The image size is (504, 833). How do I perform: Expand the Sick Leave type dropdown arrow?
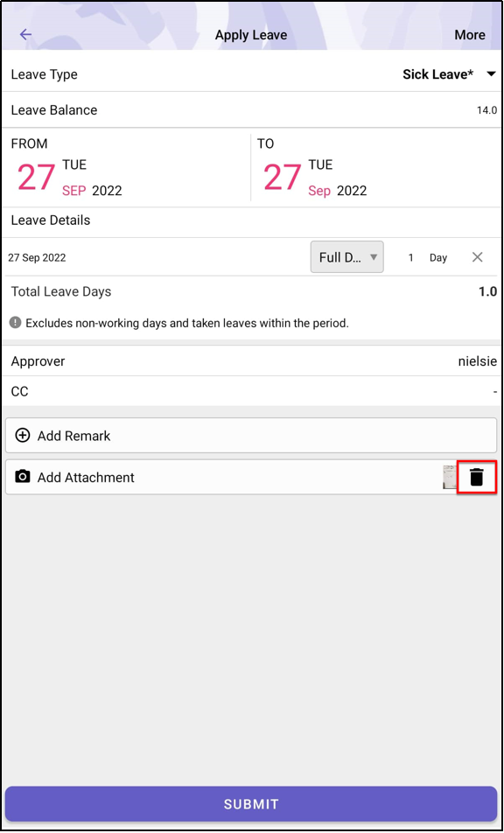(x=491, y=74)
